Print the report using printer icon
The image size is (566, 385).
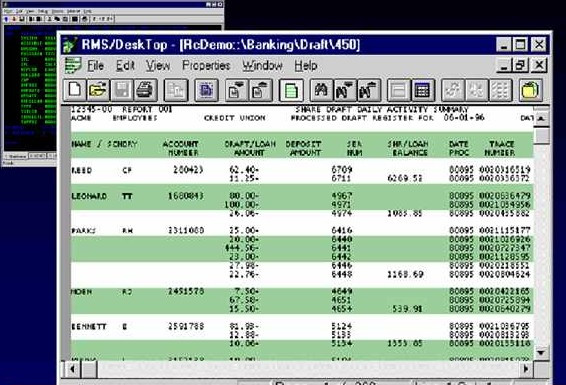click(x=145, y=90)
